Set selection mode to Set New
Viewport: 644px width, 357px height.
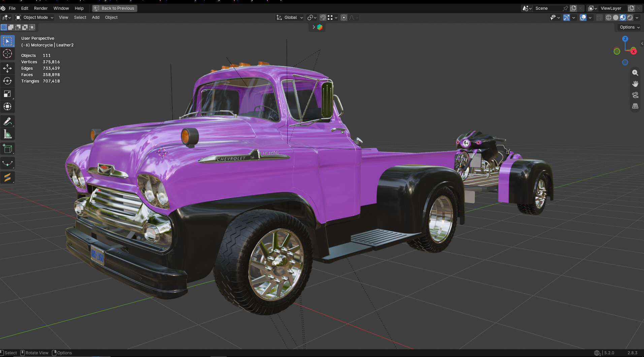[x=4, y=27]
